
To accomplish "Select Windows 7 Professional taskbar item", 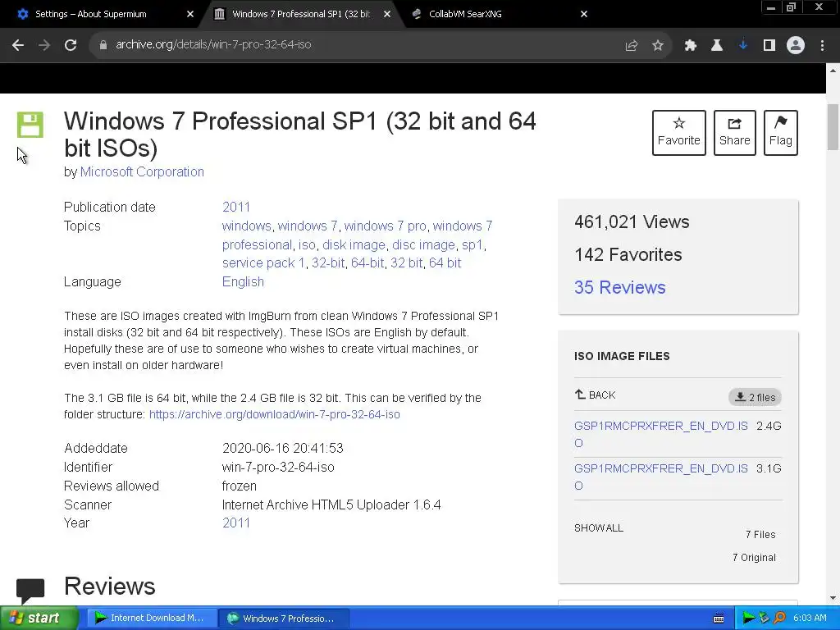I will (284, 619).
